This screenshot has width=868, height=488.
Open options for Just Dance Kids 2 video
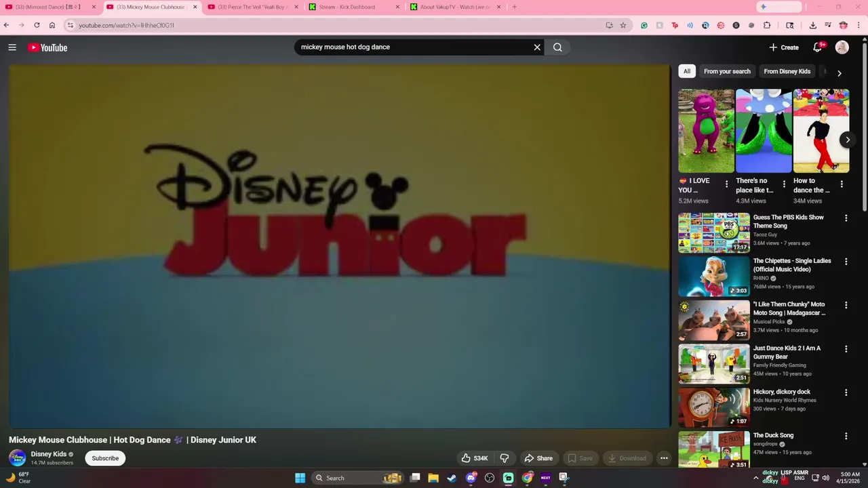846,349
